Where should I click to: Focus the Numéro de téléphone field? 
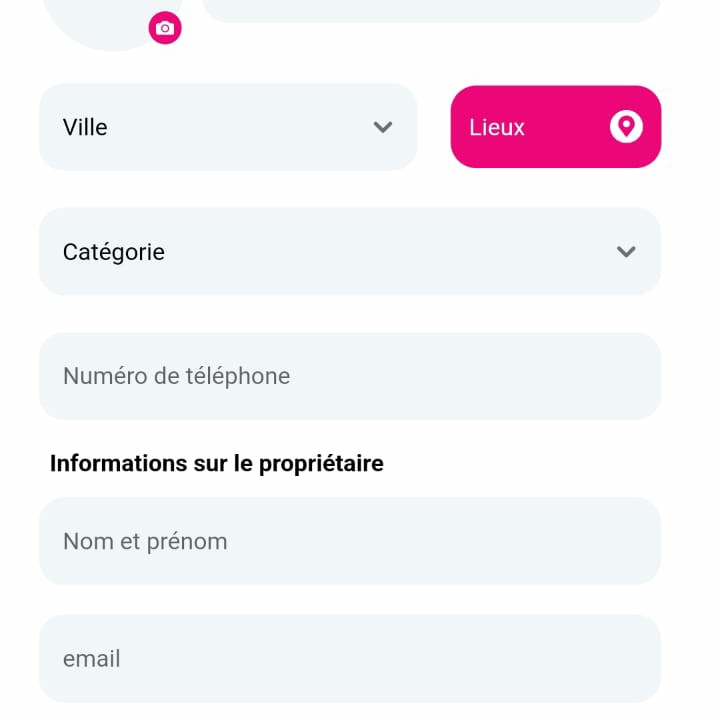coord(350,376)
